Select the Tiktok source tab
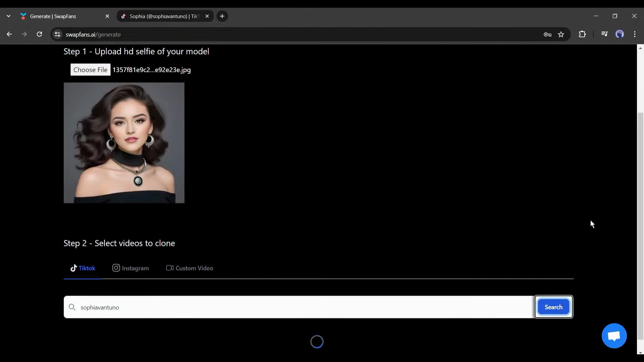The width and height of the screenshot is (644, 362). pyautogui.click(x=83, y=268)
